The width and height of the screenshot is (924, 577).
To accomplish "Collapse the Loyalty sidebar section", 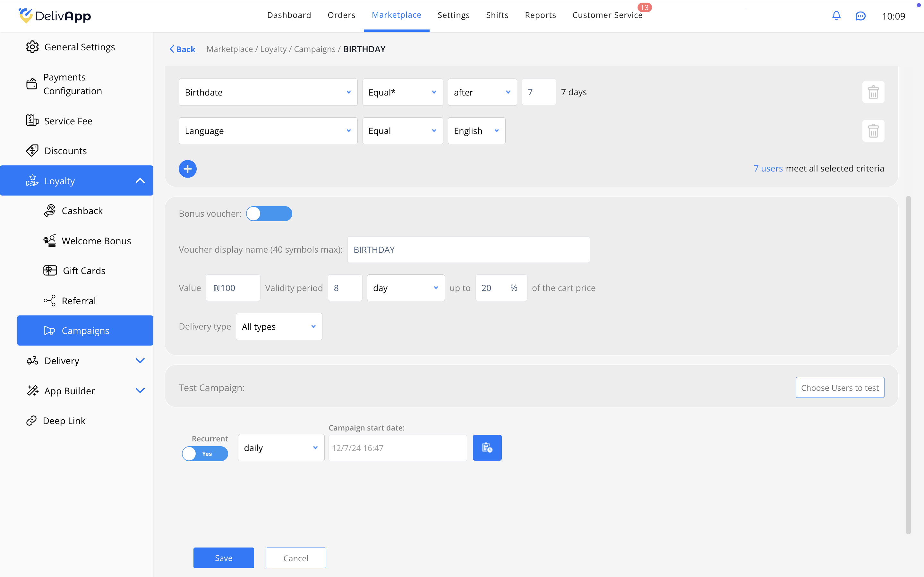I will 140,180.
